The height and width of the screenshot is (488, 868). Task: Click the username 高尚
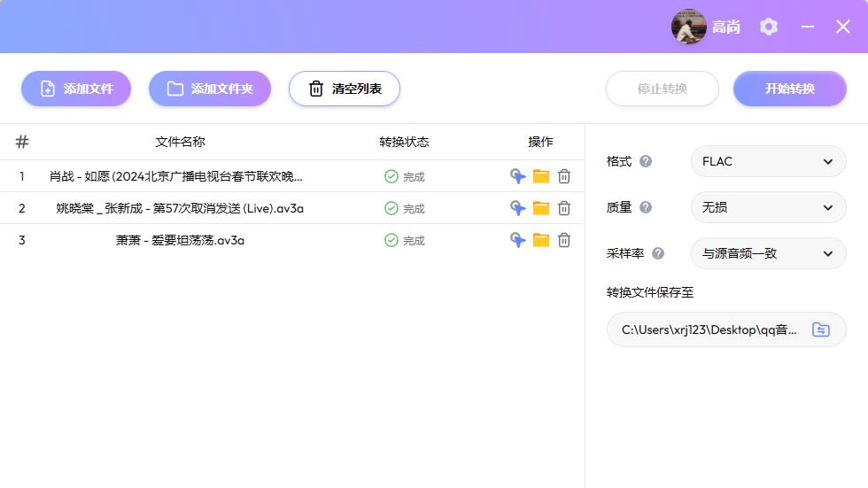click(x=726, y=27)
